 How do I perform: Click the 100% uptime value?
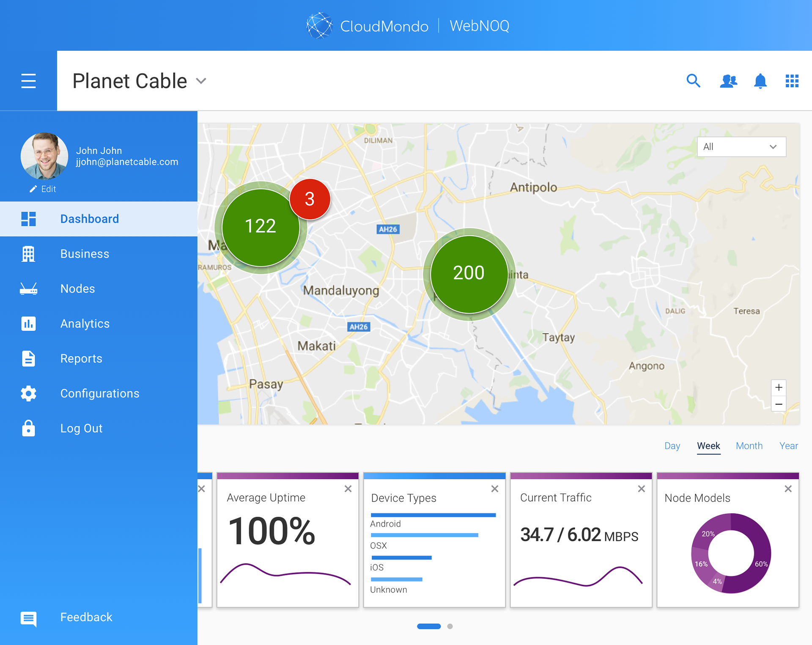coord(271,531)
